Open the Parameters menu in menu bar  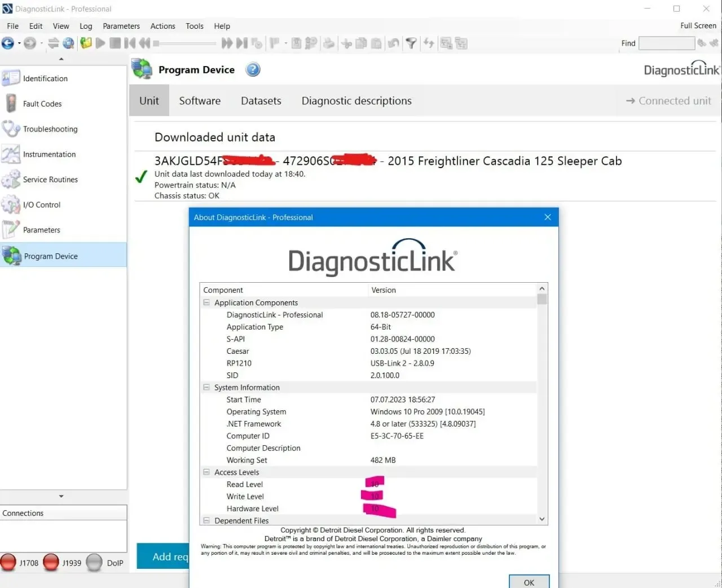(x=121, y=26)
